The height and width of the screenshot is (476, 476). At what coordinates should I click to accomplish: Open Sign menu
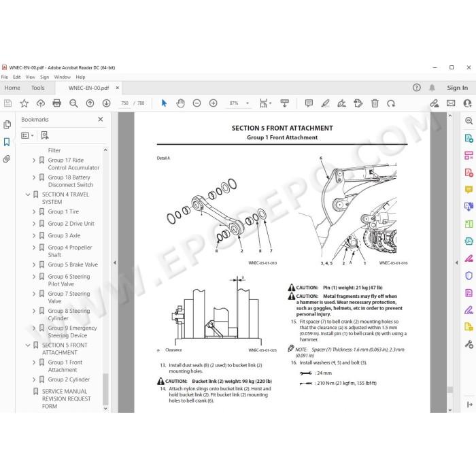[x=44, y=77]
